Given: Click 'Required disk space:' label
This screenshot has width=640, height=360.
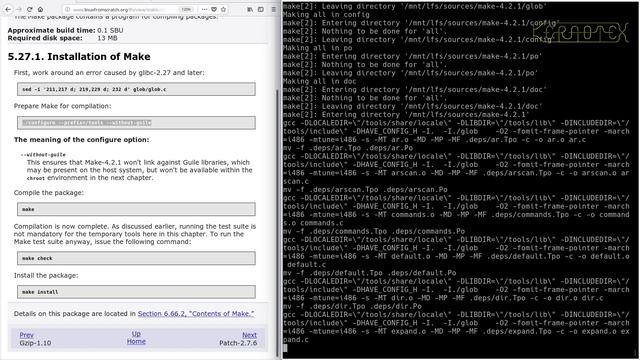Looking at the screenshot, I should (45, 38).
